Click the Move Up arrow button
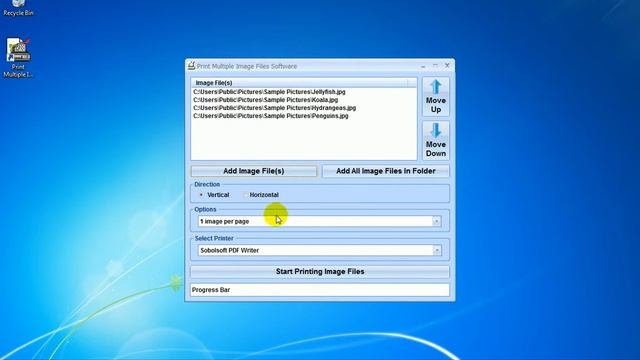Viewport: 640px width, 360px height. coord(436,96)
